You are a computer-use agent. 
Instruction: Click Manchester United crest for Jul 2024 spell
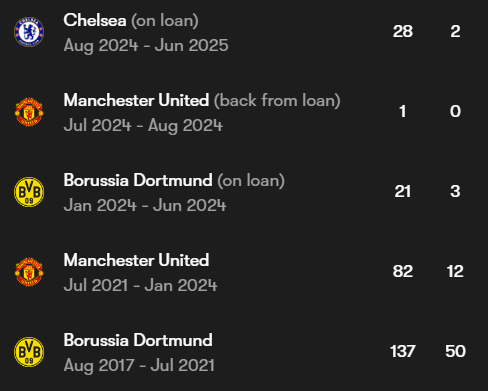coord(29,112)
